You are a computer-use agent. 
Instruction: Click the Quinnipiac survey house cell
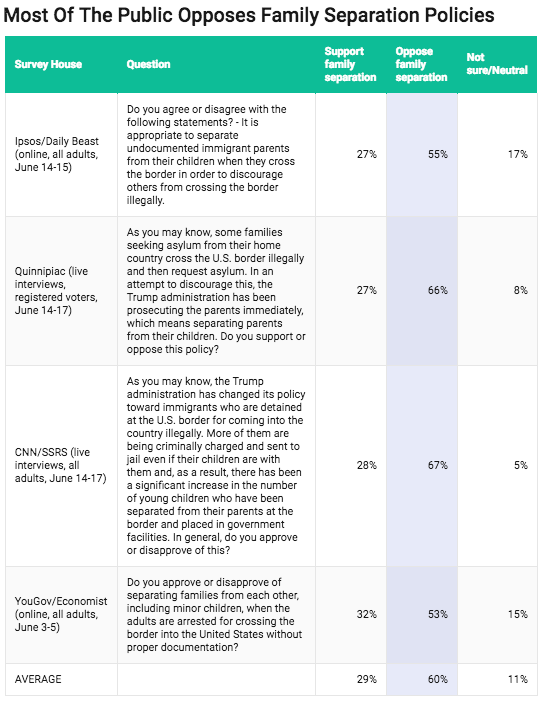tap(56, 291)
